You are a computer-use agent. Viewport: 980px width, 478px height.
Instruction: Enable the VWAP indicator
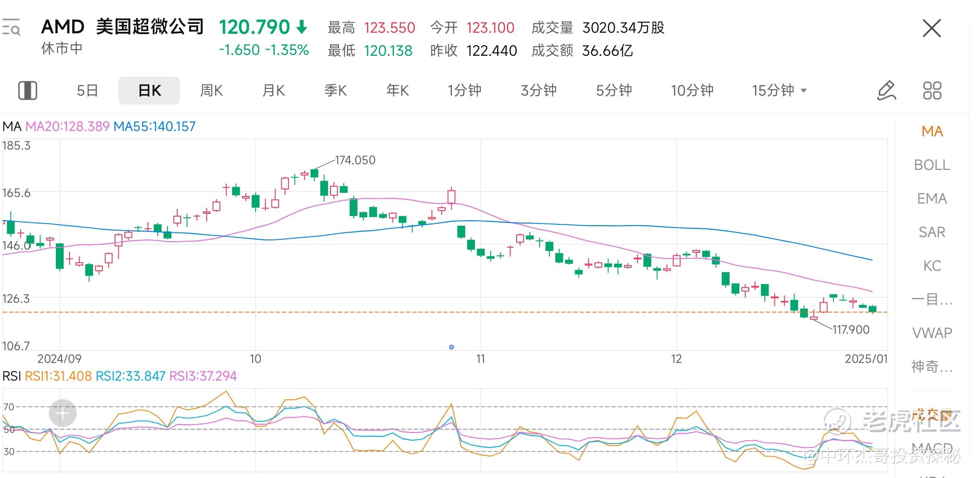pyautogui.click(x=932, y=333)
